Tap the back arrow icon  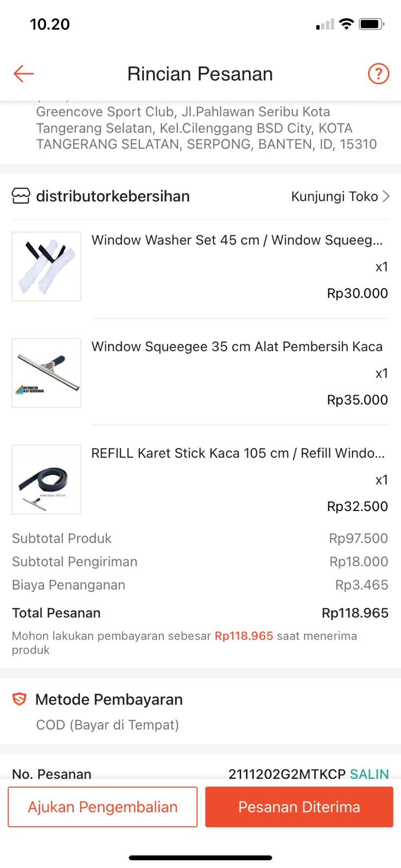(24, 73)
